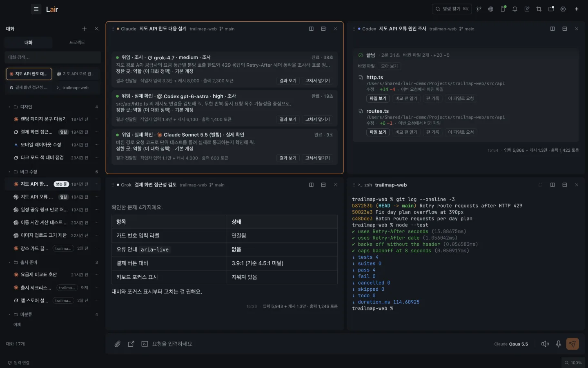Click the plus icon at top right corner
The height and width of the screenshot is (368, 588).
coord(577,9)
